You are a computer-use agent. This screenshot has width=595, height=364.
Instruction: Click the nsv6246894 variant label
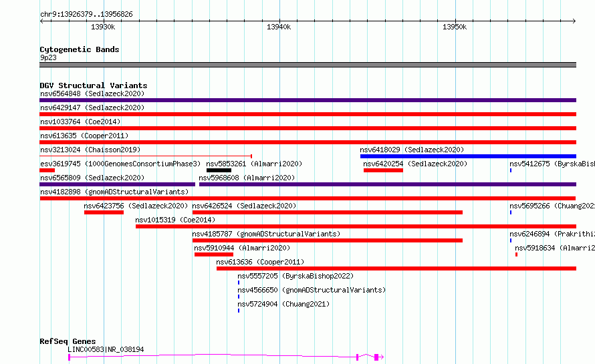coord(552,234)
